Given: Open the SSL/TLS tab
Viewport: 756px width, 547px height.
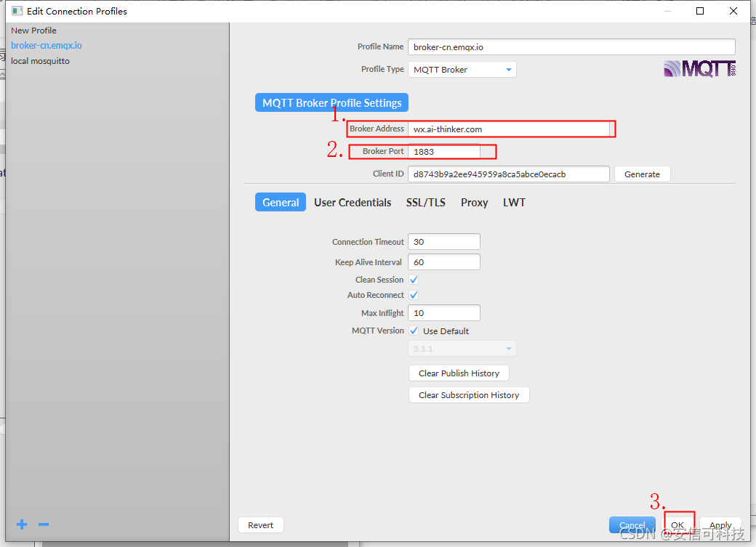Looking at the screenshot, I should pos(426,203).
